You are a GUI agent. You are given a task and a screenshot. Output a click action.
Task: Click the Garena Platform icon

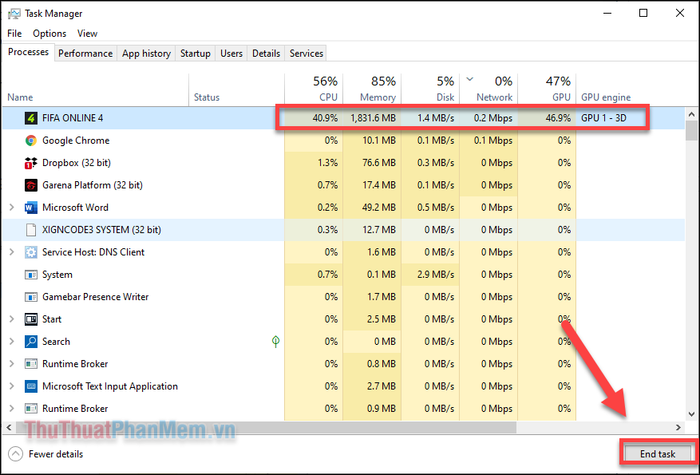tap(31, 185)
